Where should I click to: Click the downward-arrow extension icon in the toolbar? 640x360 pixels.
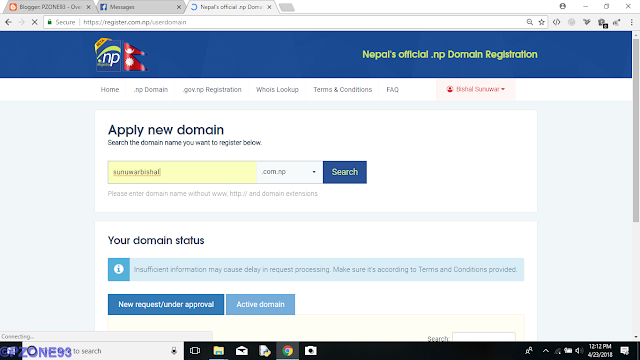(x=587, y=22)
